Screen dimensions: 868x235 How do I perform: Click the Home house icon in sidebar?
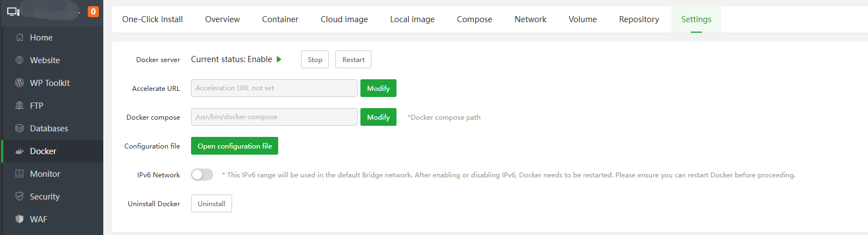20,38
